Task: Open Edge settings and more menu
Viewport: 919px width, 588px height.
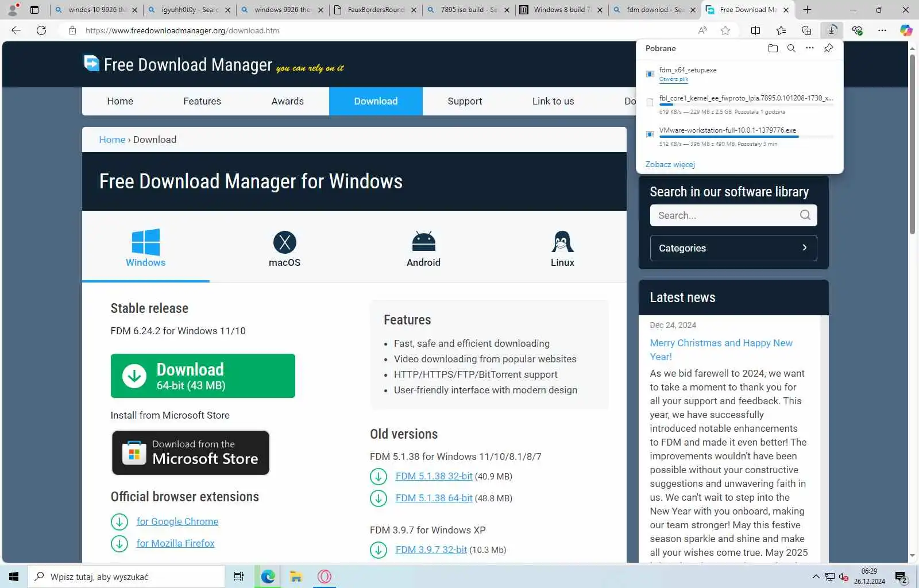Action: pos(882,30)
